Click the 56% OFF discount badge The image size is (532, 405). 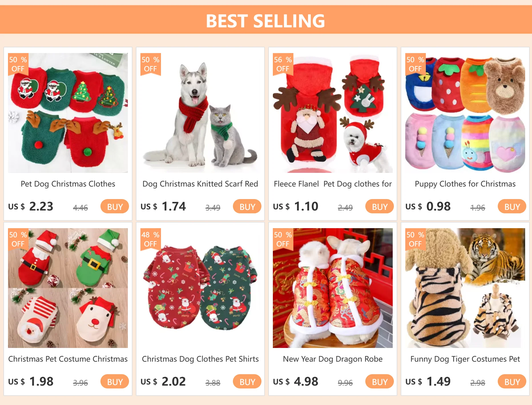[283, 64]
